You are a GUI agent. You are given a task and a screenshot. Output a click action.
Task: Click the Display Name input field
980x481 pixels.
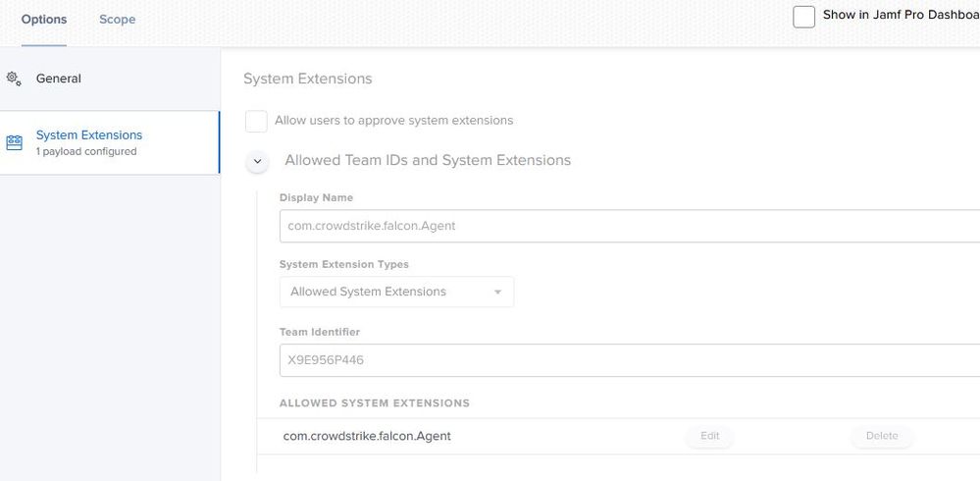[x=630, y=226]
